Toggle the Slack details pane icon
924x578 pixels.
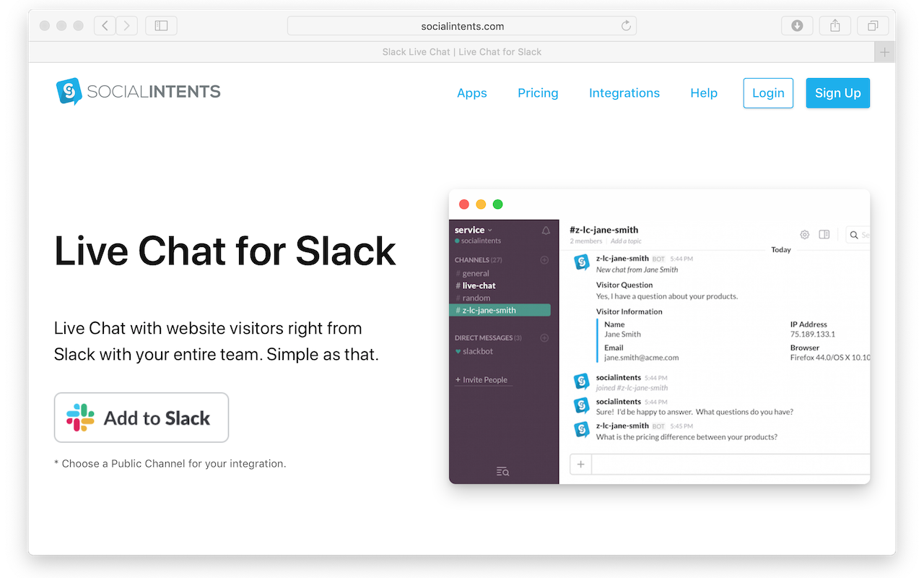click(824, 235)
